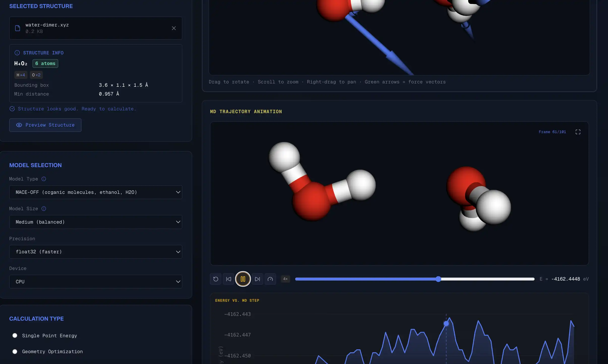Open the Model Size dropdown

pos(96,222)
